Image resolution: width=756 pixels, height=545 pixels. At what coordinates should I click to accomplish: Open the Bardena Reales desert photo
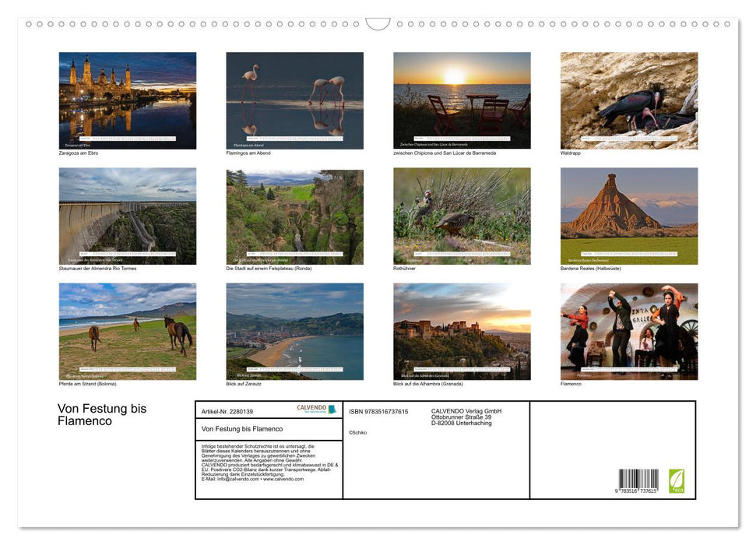628,216
